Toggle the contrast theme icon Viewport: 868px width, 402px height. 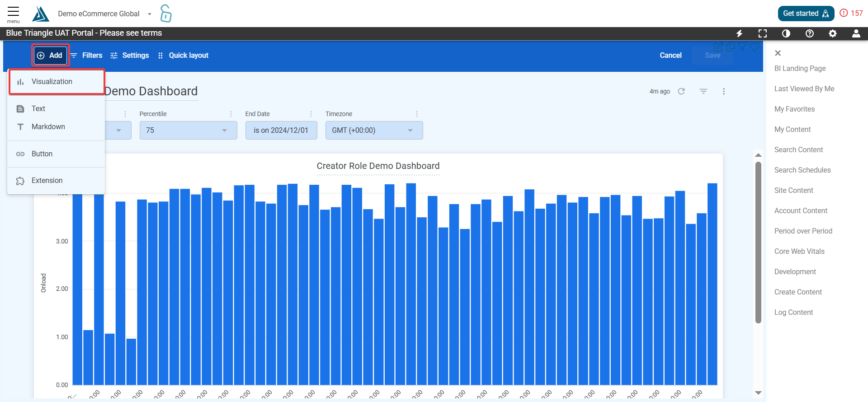click(x=786, y=33)
